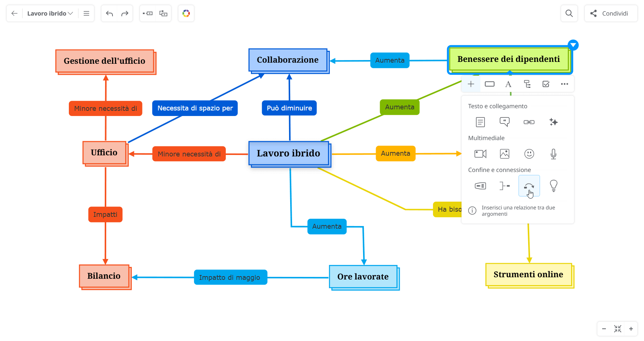Click the green Aumenta label
Image resolution: width=644 pixels, height=341 pixels.
(400, 107)
